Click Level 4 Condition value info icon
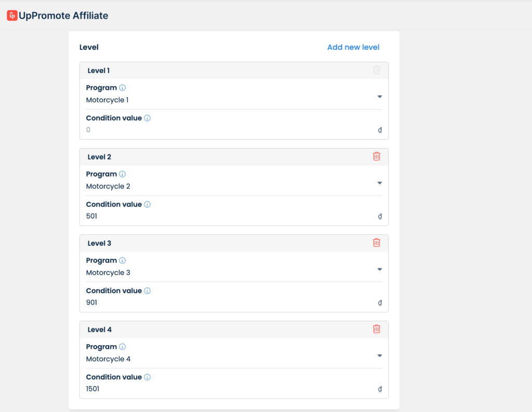This screenshot has width=532, height=412. coord(147,377)
